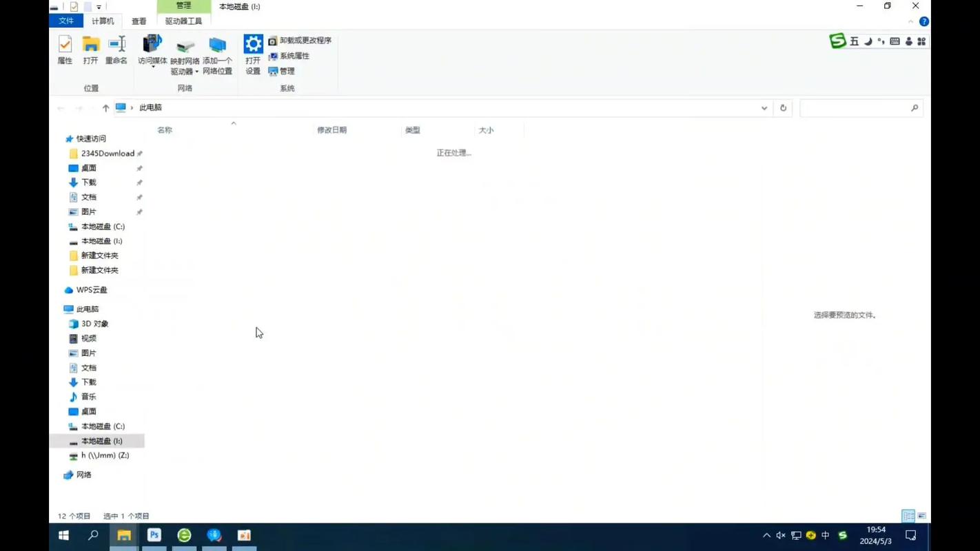The image size is (980, 551).
Task: Click 系统属性 in the ribbon
Action: (x=289, y=56)
